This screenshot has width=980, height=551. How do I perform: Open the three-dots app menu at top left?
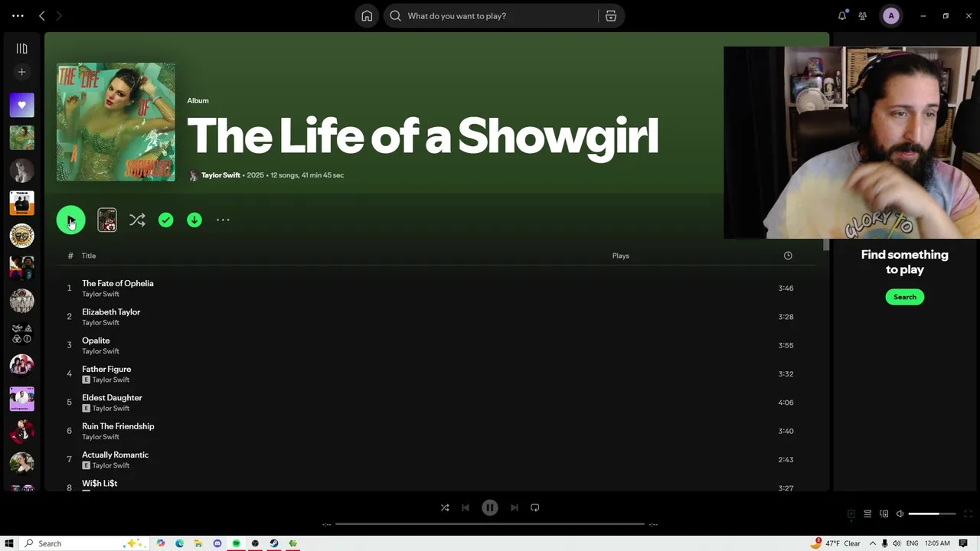click(18, 15)
